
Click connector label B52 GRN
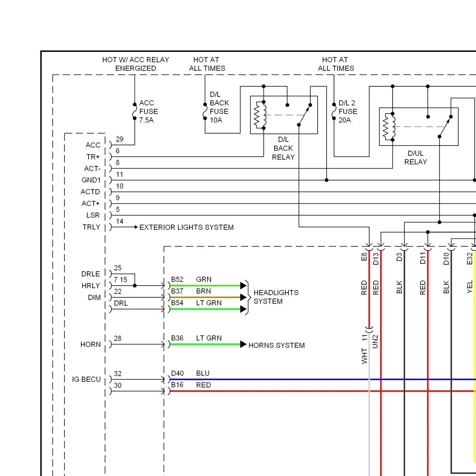tap(191, 279)
